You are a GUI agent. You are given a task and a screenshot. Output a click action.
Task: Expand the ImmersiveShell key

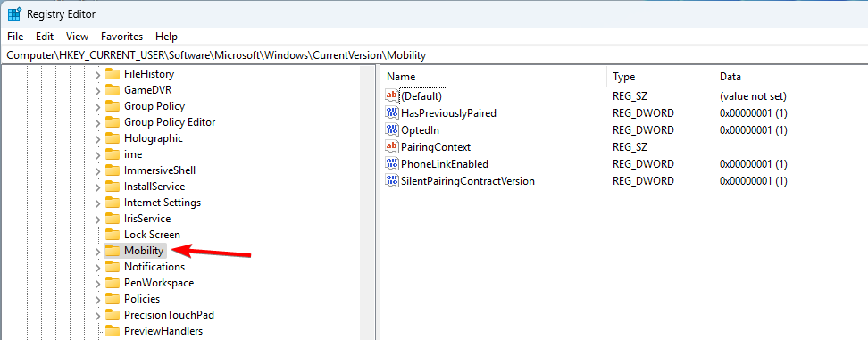tap(98, 170)
